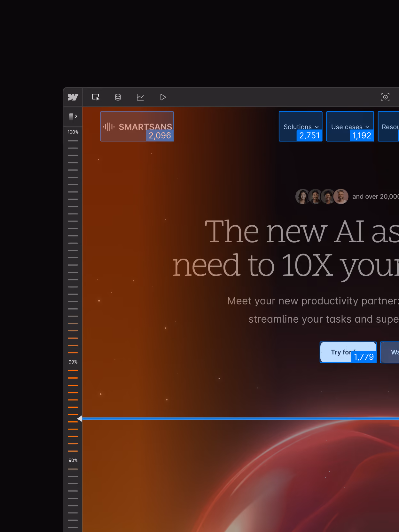Click the 'Meet your new productivity partner' text

pos(313,301)
